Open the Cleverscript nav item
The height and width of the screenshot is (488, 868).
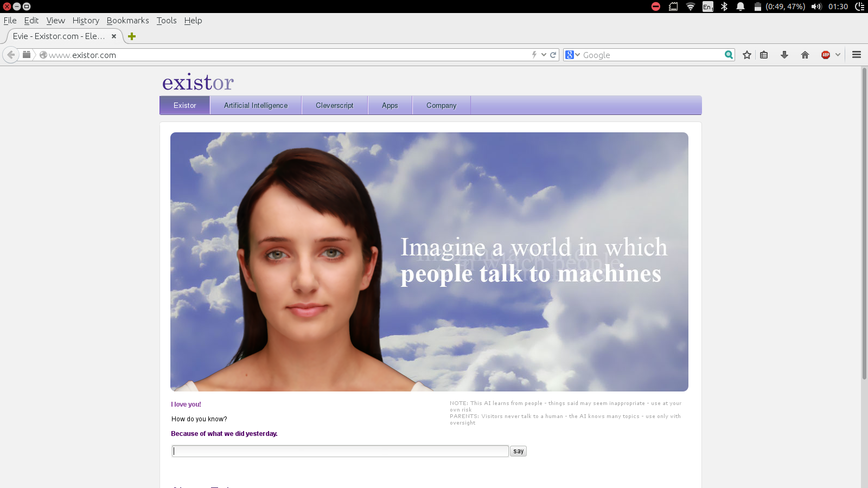pos(334,105)
